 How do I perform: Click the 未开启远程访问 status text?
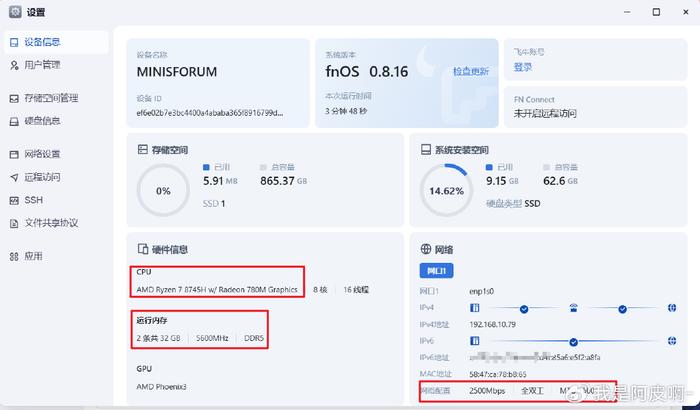(545, 113)
